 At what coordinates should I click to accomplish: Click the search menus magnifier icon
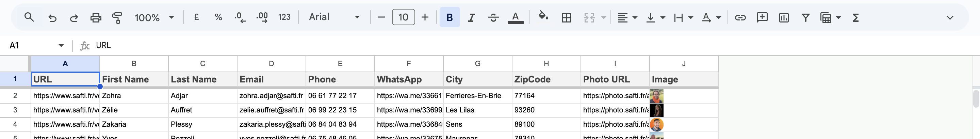[x=29, y=17]
